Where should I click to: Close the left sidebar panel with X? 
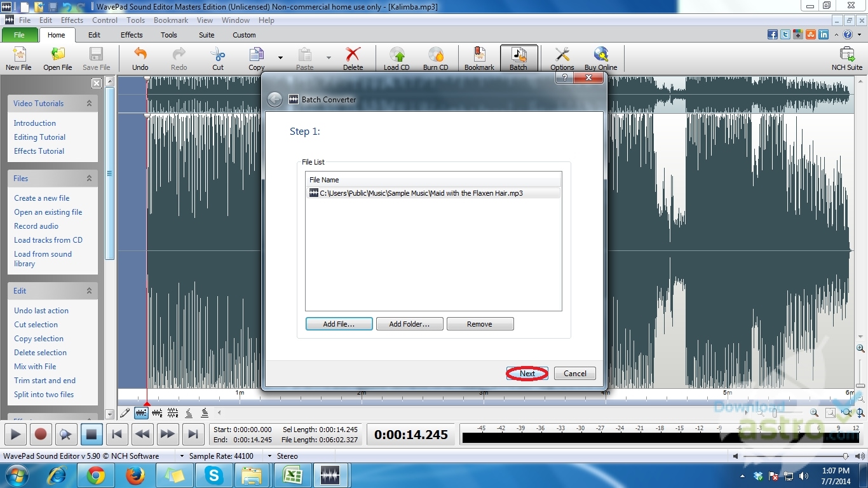pyautogui.click(x=97, y=83)
